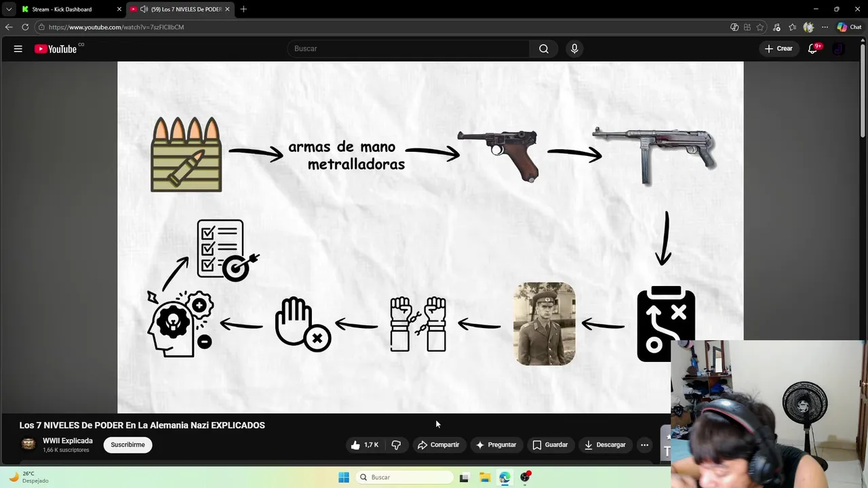Open the Copilot Chat button
The image size is (868, 488).
[x=849, y=27]
